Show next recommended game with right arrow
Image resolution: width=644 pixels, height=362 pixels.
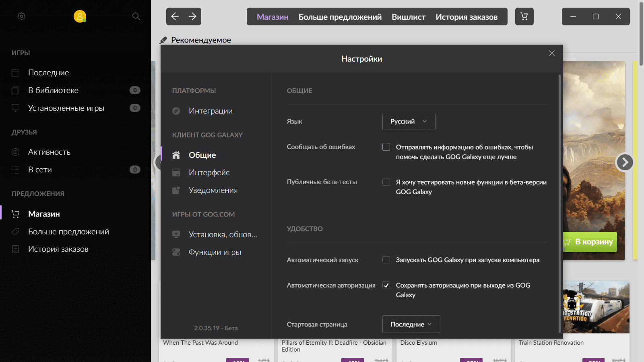tap(625, 162)
